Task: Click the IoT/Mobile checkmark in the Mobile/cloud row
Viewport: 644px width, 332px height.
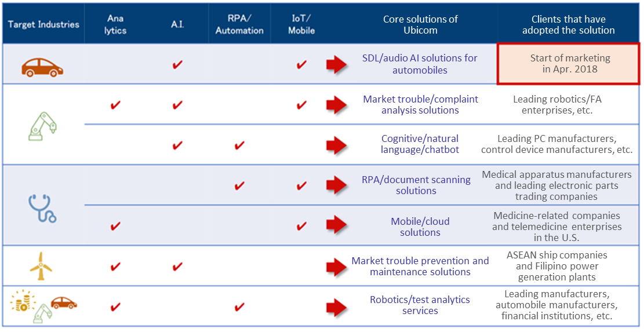Action: click(301, 226)
